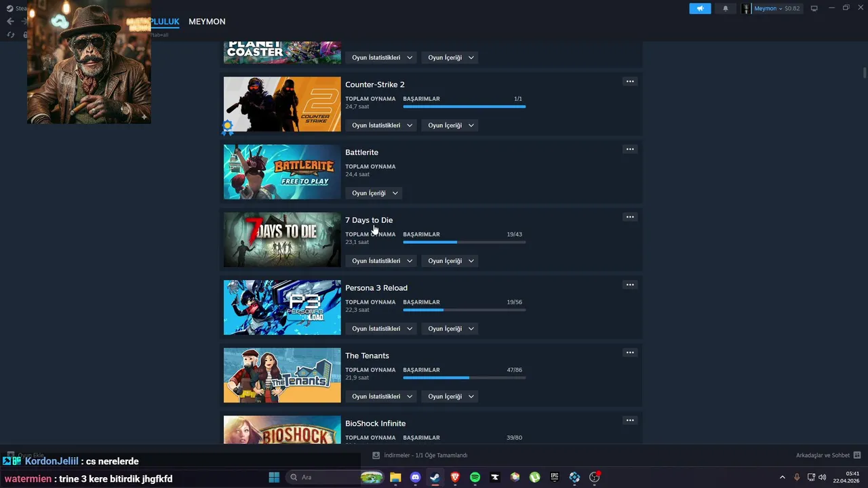Open uTorrent from the taskbar

pos(535,477)
